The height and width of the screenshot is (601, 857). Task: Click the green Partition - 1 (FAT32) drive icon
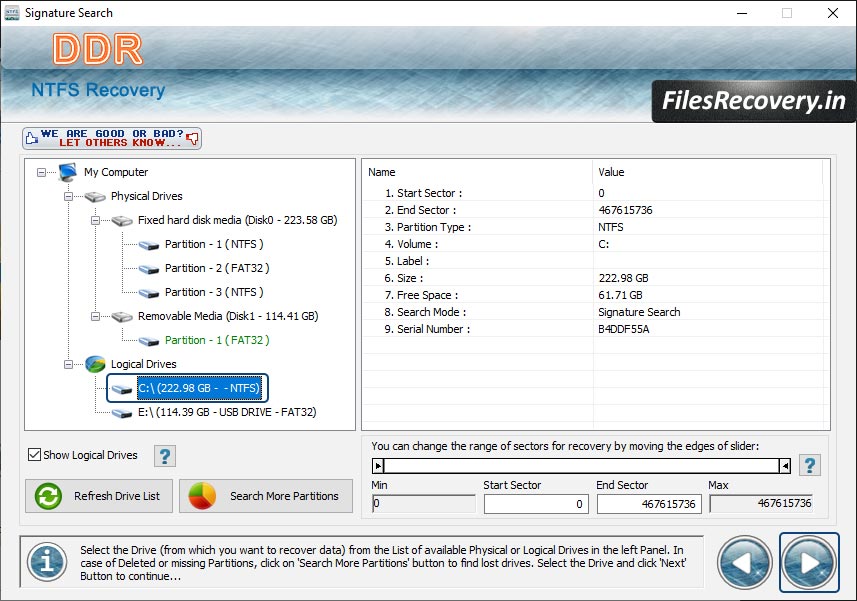tap(149, 341)
